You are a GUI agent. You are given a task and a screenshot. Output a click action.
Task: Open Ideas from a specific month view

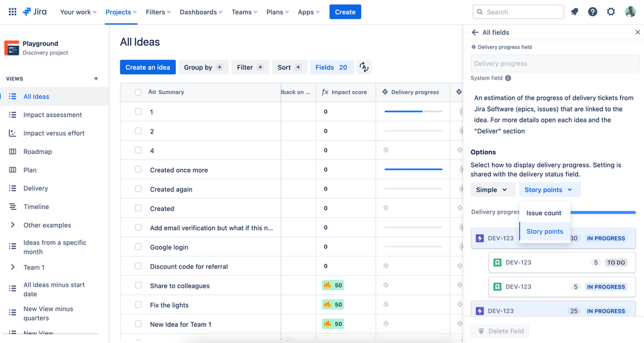(54, 247)
